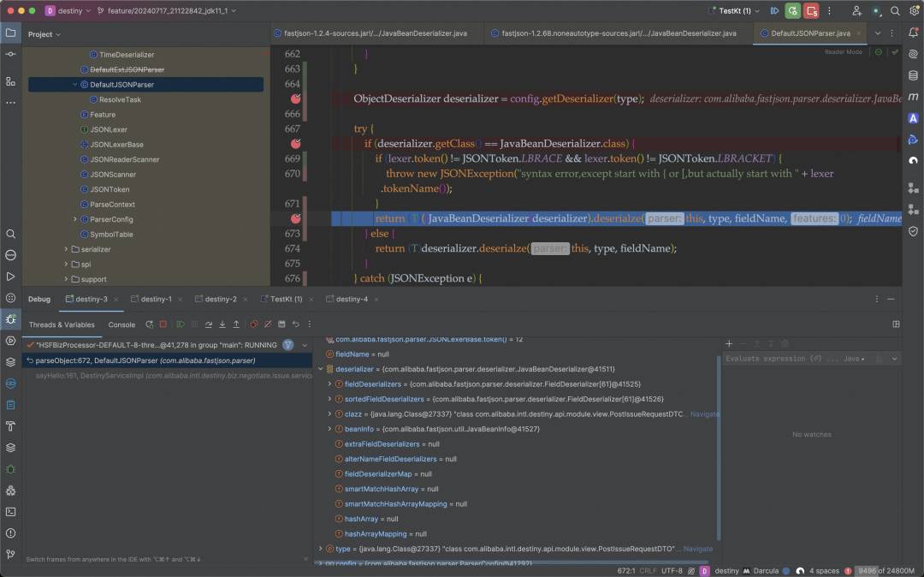Viewport: 924px width, 577px height.
Task: Click the Evaluate Expression calculator icon
Action: click(281, 324)
